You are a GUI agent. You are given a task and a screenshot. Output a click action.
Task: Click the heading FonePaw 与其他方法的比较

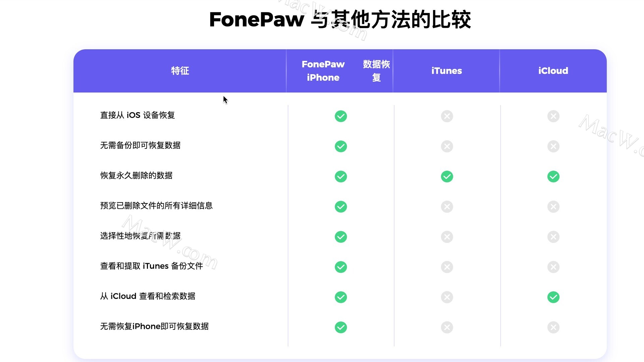click(340, 19)
